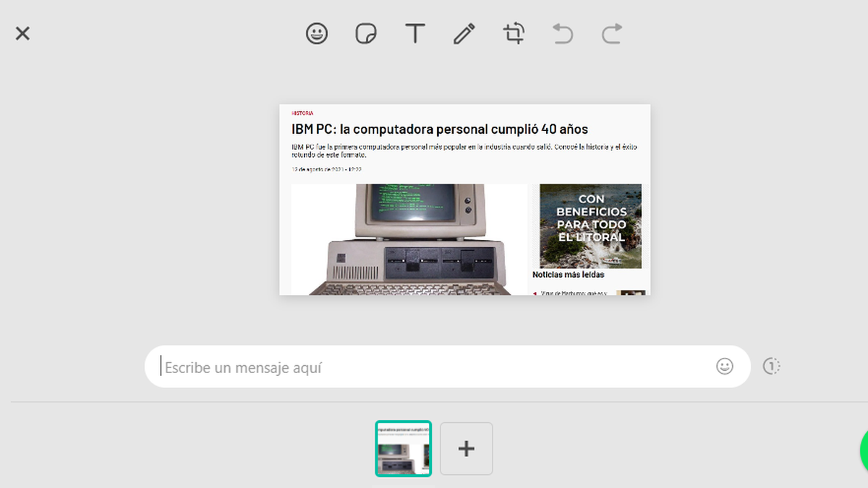Image resolution: width=868 pixels, height=488 pixels.
Task: Open the emoji picker in the top toolbar
Action: point(317,33)
